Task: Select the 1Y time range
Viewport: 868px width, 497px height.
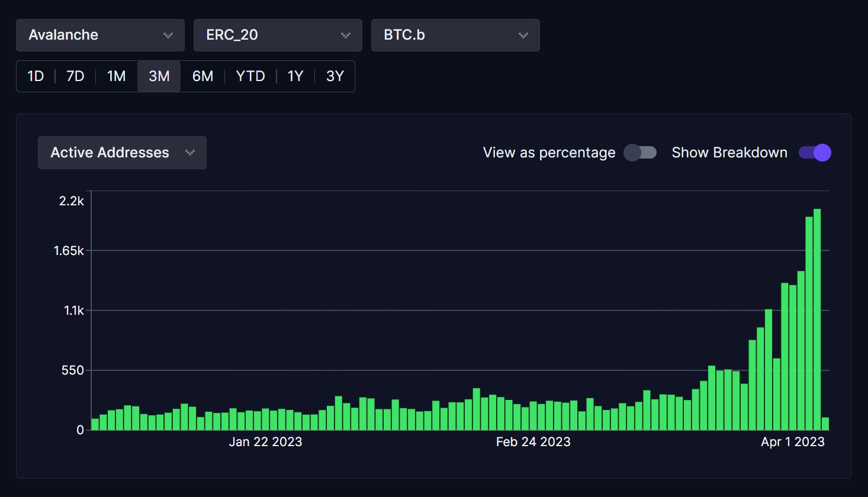Action: click(x=295, y=76)
